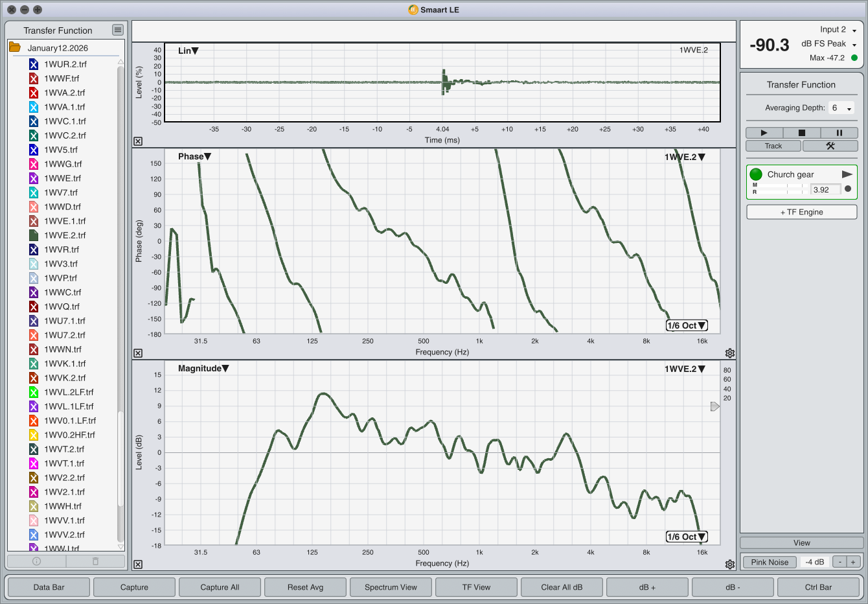Click the trace info icon below file list

pos(36,561)
